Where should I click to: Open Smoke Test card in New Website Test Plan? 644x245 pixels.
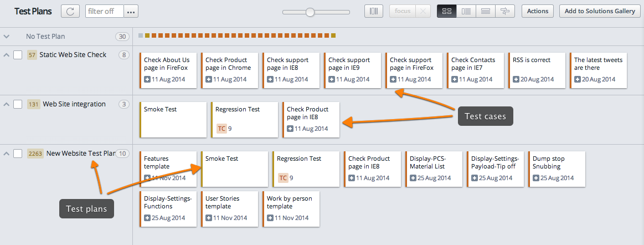[234, 169]
